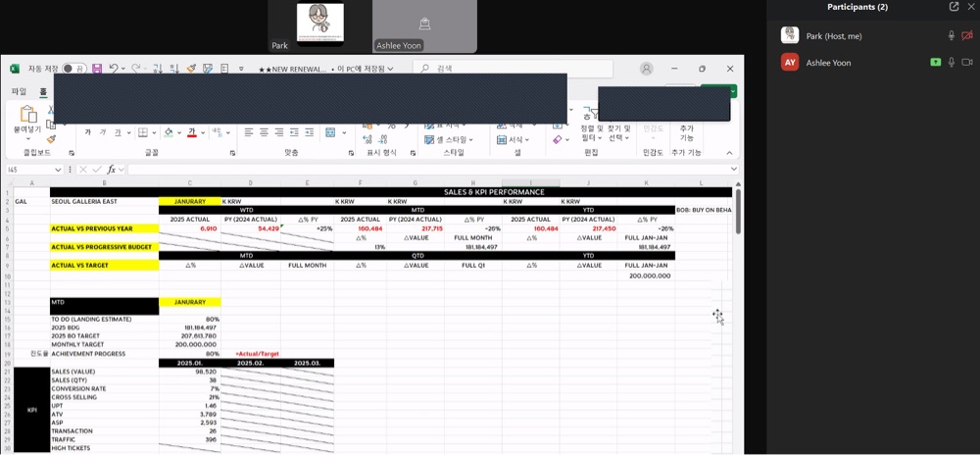Click the fx insert function icon
980x455 pixels.
coord(112,170)
